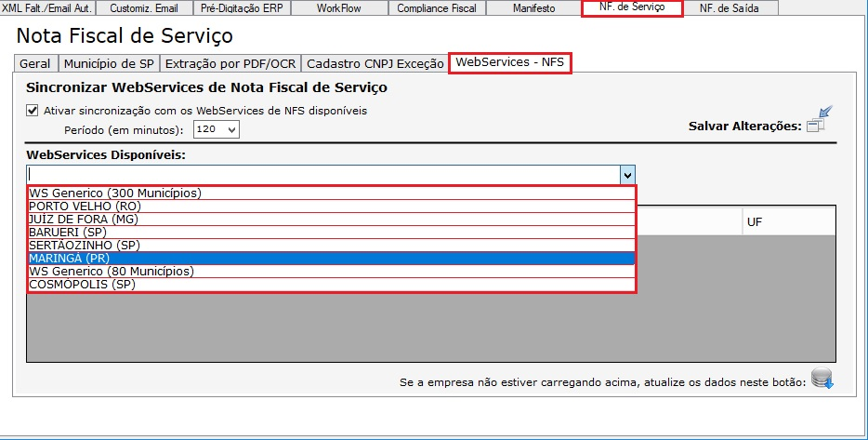This screenshot has height=440, width=868.
Task: Open the Município de SP tab
Action: point(108,64)
